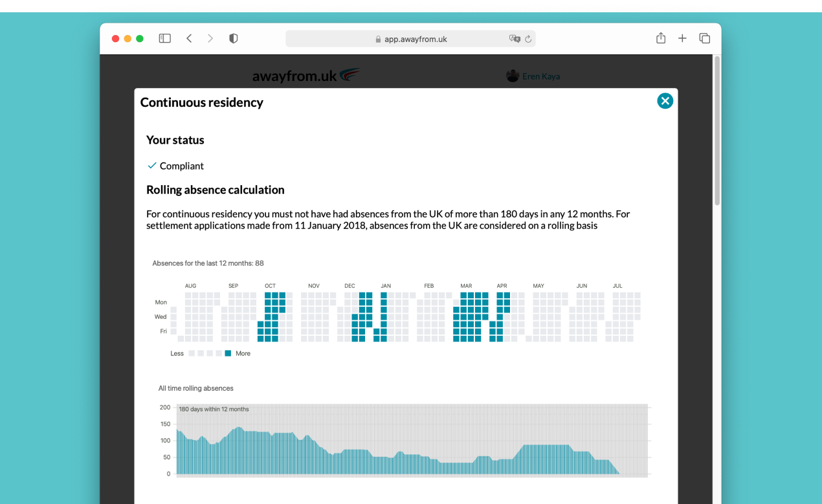Open the Share icon in Safari toolbar
822x504 pixels.
tap(661, 38)
